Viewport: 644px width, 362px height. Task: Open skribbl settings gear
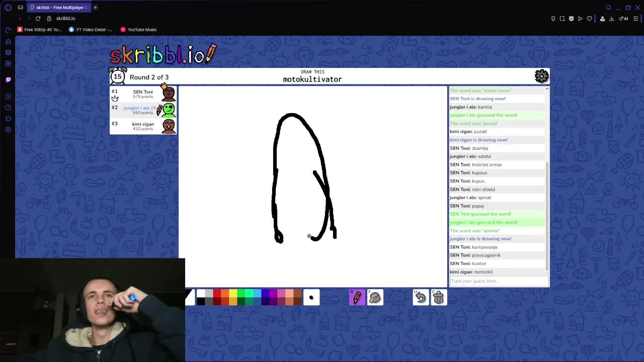pos(541,76)
